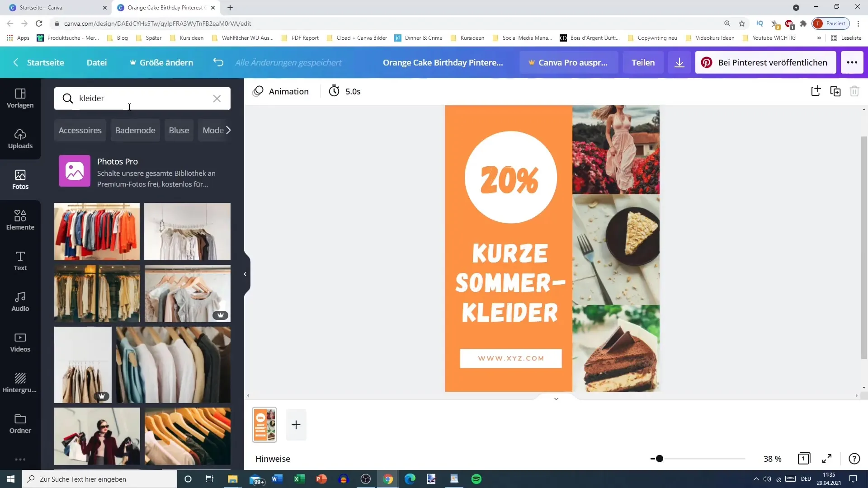Click the Accessoires filter tag
Viewport: 868px width, 488px height.
coord(80,131)
